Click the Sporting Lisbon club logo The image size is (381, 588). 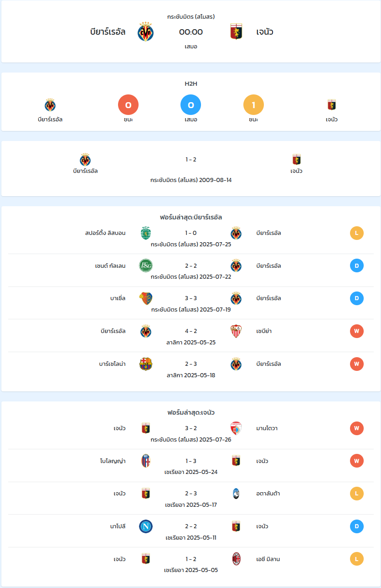146,233
